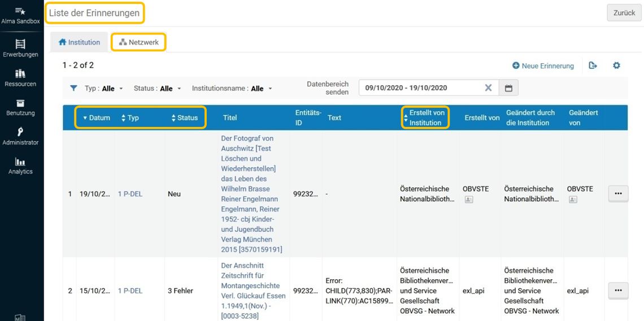Open the table settings gear icon
644x321 pixels.
point(616,65)
